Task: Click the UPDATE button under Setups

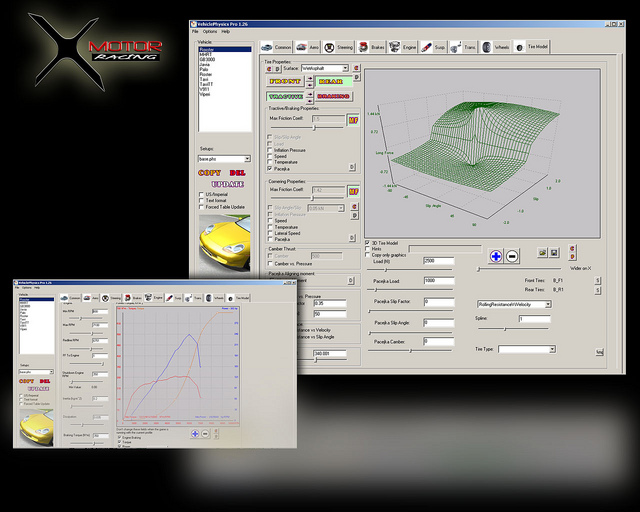Action: coord(222,185)
